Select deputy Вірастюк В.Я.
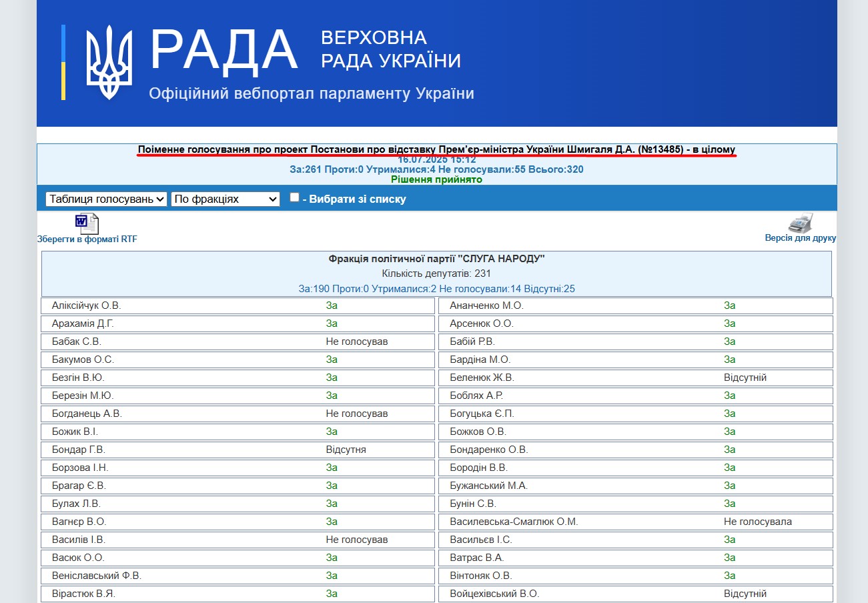868x603 pixels. tap(83, 594)
